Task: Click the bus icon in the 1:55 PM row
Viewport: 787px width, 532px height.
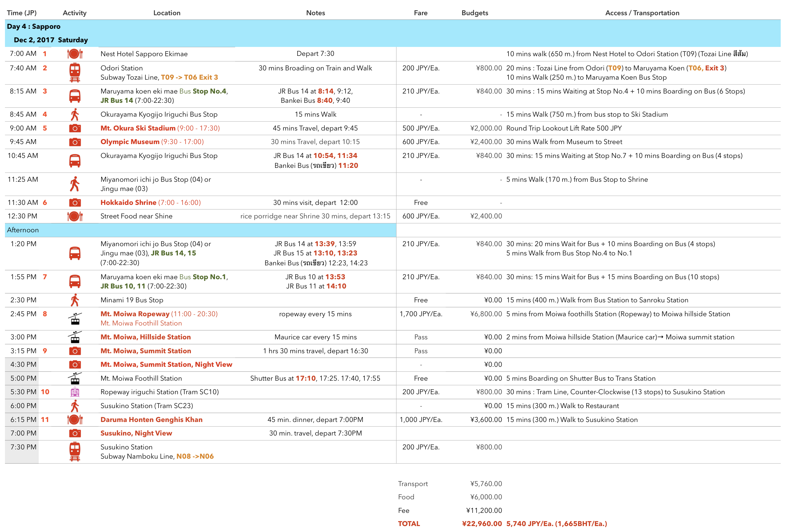Action: (75, 282)
